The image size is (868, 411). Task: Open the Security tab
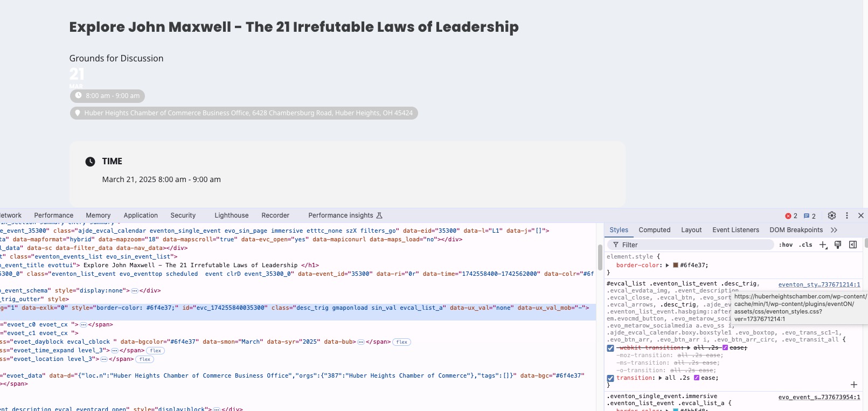tap(183, 215)
